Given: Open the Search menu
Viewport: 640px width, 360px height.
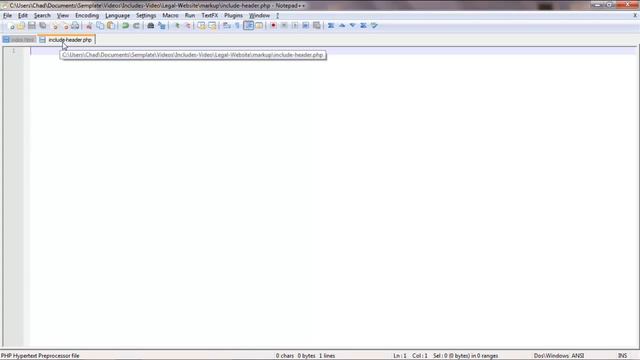Looking at the screenshot, I should [x=42, y=16].
